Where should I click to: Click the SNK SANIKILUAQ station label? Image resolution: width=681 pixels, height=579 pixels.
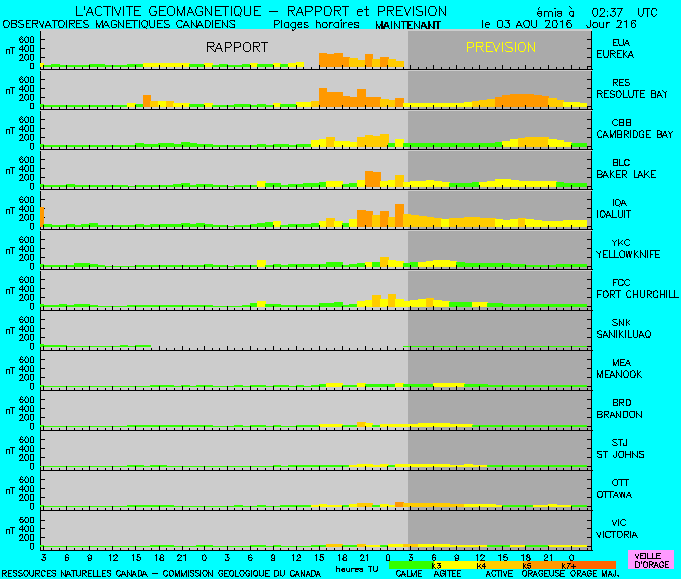[x=627, y=328]
